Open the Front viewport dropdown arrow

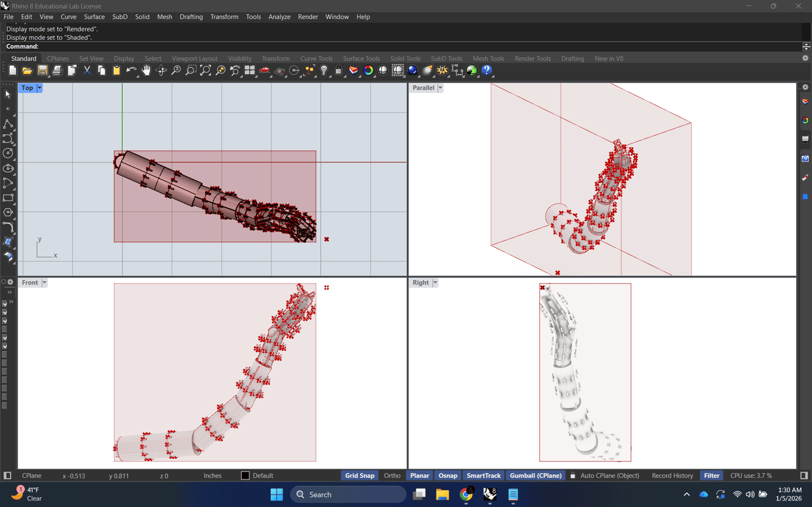click(x=44, y=282)
